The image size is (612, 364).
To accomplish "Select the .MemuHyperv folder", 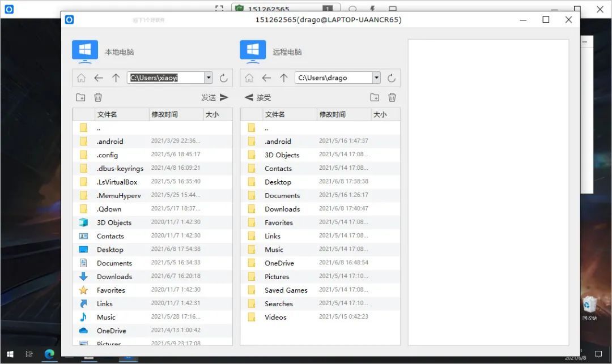I will tap(152, 195).
